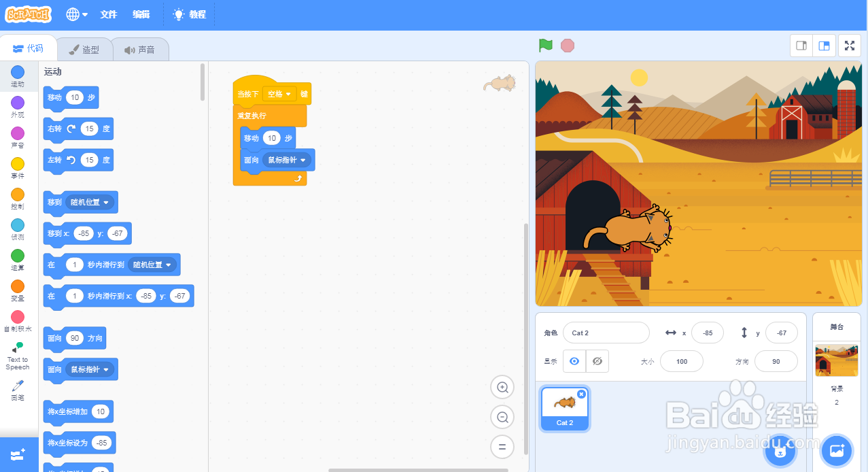Click the 面向 90 方向 palette block

pyautogui.click(x=74, y=339)
